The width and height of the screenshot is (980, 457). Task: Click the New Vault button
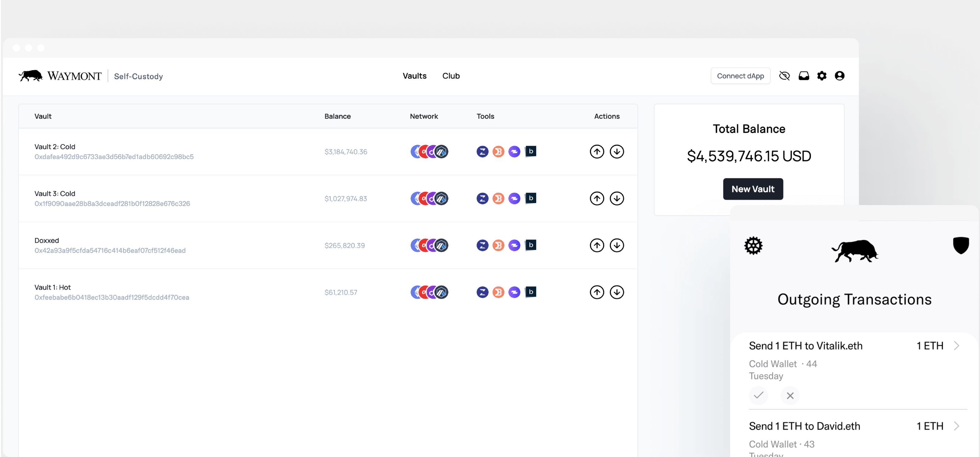pyautogui.click(x=752, y=189)
